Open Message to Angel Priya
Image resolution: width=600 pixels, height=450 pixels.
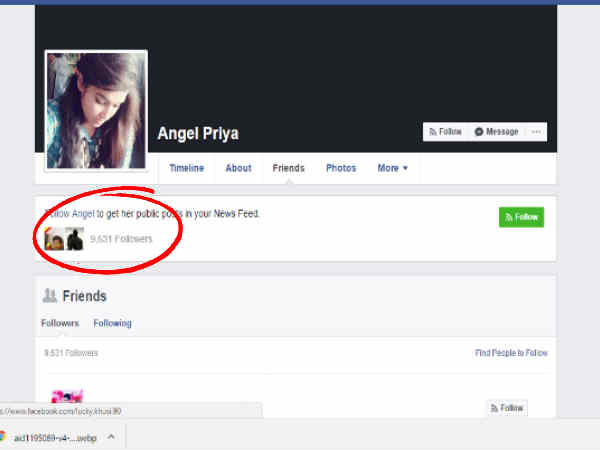pyautogui.click(x=497, y=132)
